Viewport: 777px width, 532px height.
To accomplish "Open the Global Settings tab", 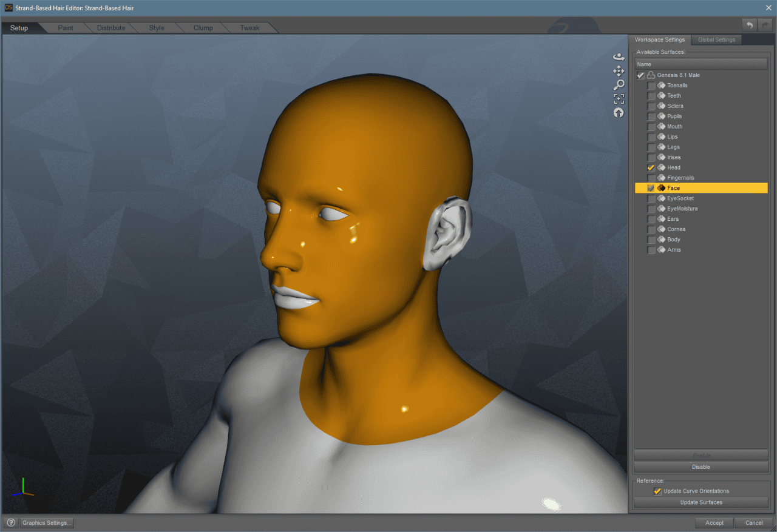I will [716, 39].
